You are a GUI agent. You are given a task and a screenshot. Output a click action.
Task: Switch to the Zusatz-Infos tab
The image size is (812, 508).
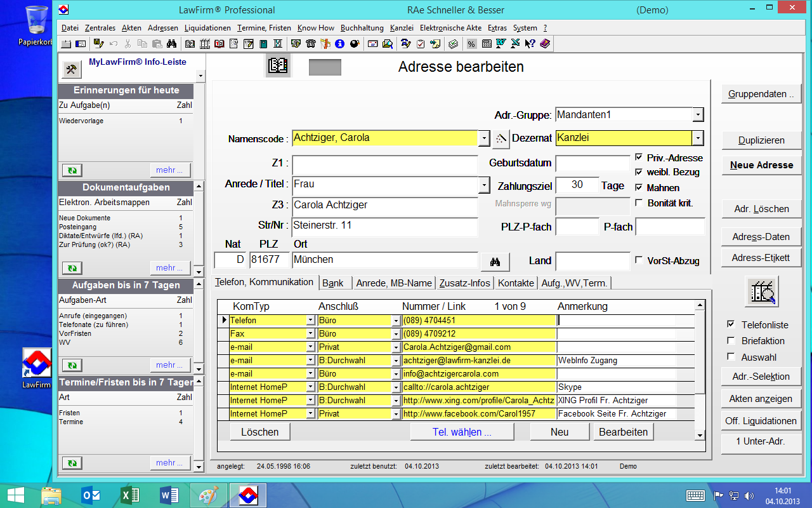tap(464, 283)
